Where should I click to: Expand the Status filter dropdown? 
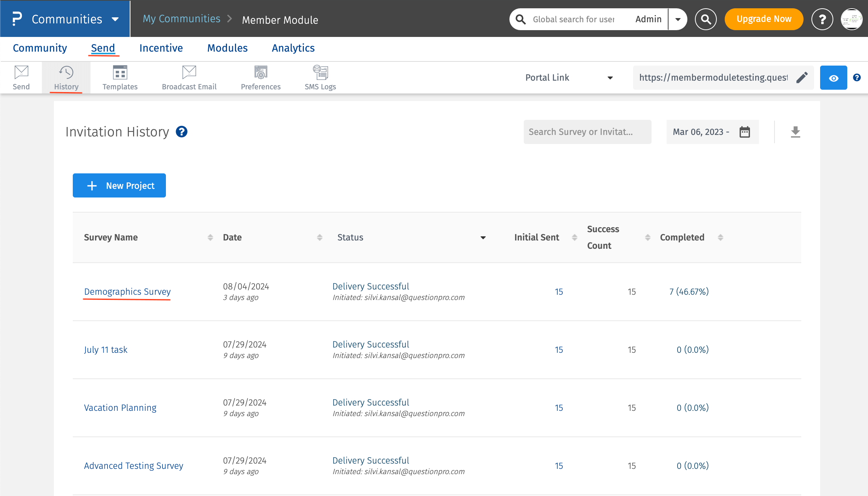point(483,237)
